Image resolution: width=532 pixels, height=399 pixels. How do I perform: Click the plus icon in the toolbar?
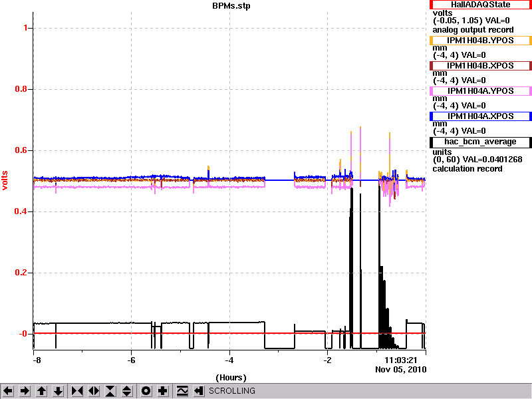163,391
